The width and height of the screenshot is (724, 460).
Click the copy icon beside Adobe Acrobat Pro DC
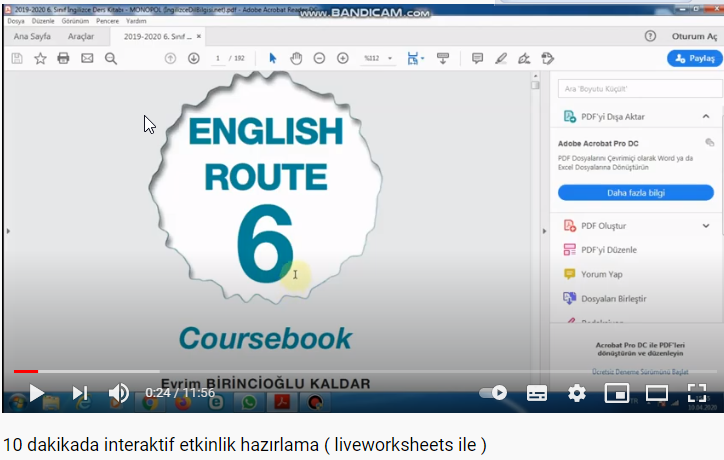tap(710, 142)
